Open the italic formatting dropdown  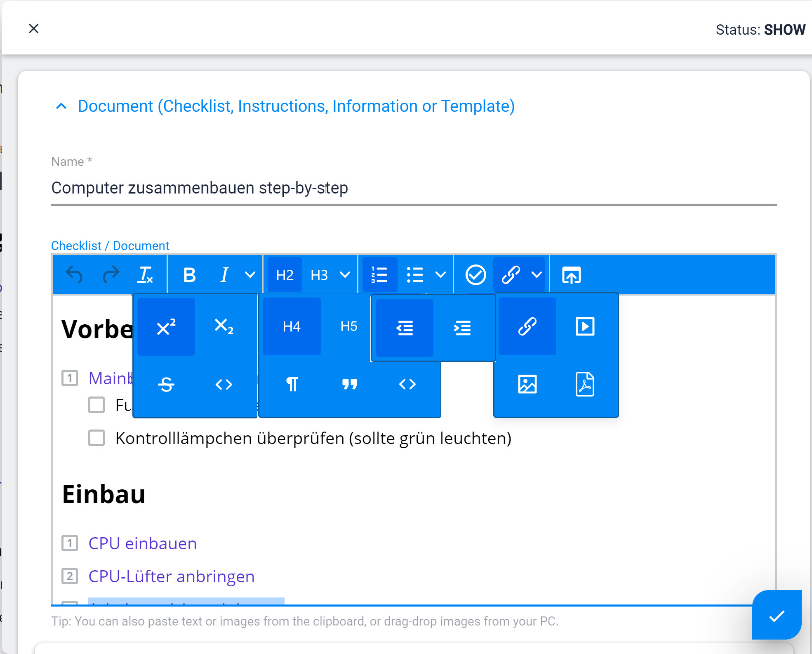pos(250,274)
